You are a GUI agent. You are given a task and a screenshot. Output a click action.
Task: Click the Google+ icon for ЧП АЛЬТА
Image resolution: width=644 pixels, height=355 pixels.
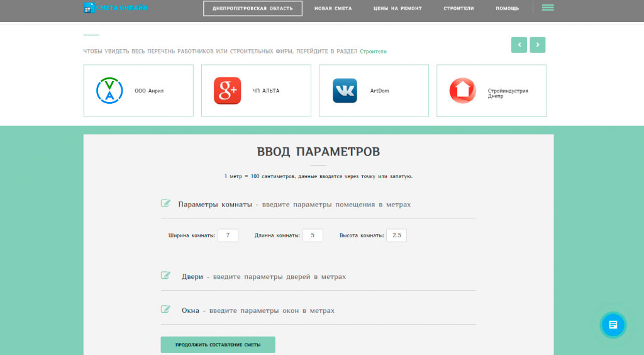[x=227, y=91]
